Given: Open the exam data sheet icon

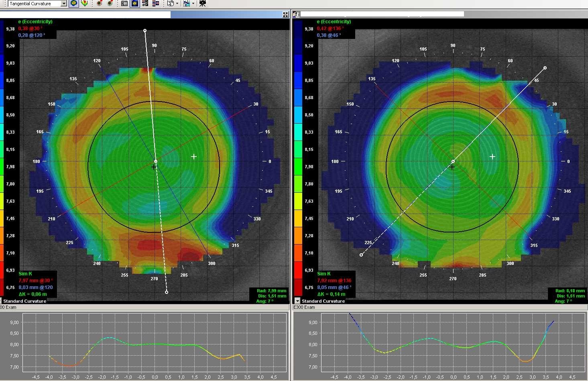Looking at the screenshot, I should coord(124,3).
